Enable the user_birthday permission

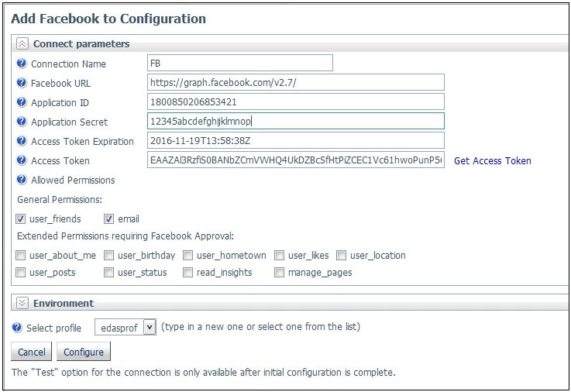pos(108,255)
